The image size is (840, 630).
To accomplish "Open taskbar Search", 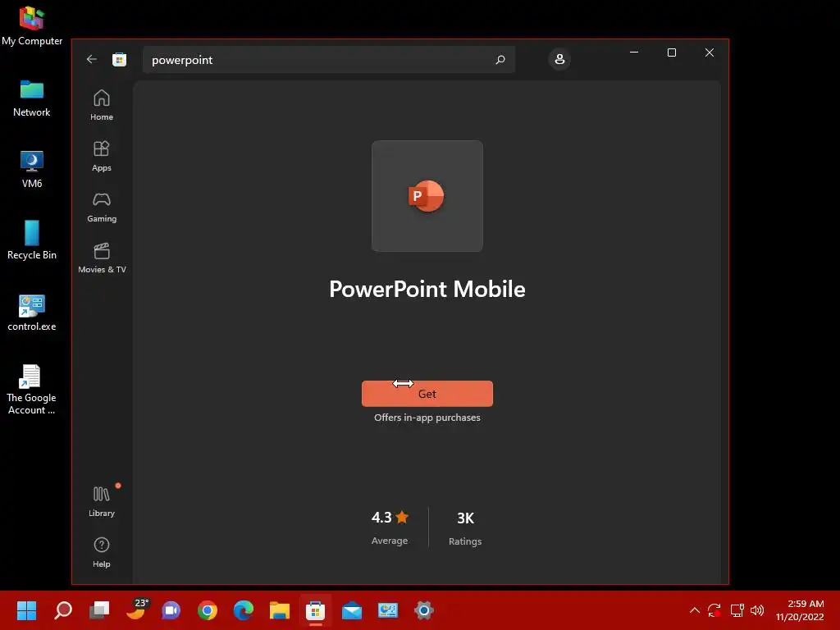I will click(63, 610).
